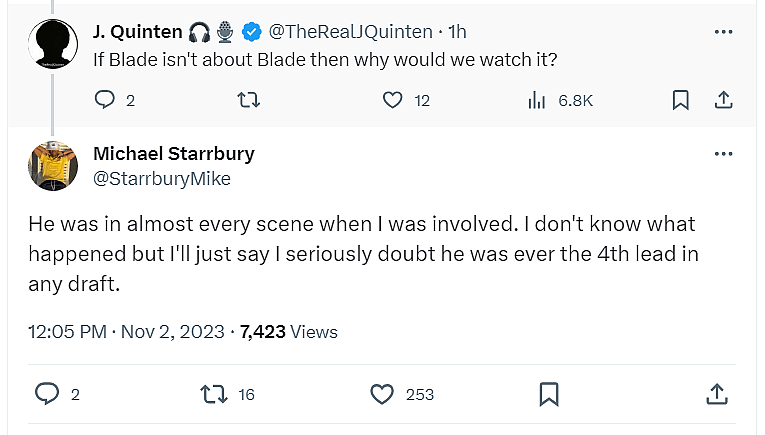Screen dimensions: 765x435
Task: Reply to Michael Starrbury's tweet
Action: pyautogui.click(x=48, y=394)
